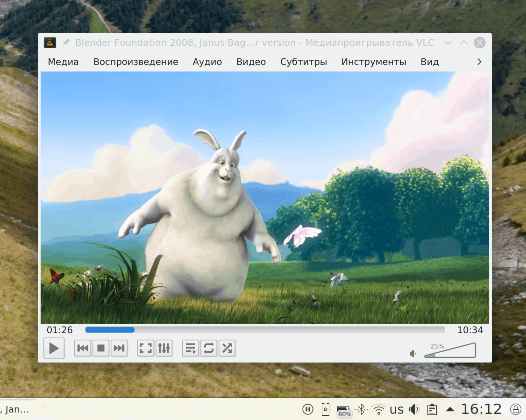Maximize the VLC window with the up chevron

pos(463,43)
